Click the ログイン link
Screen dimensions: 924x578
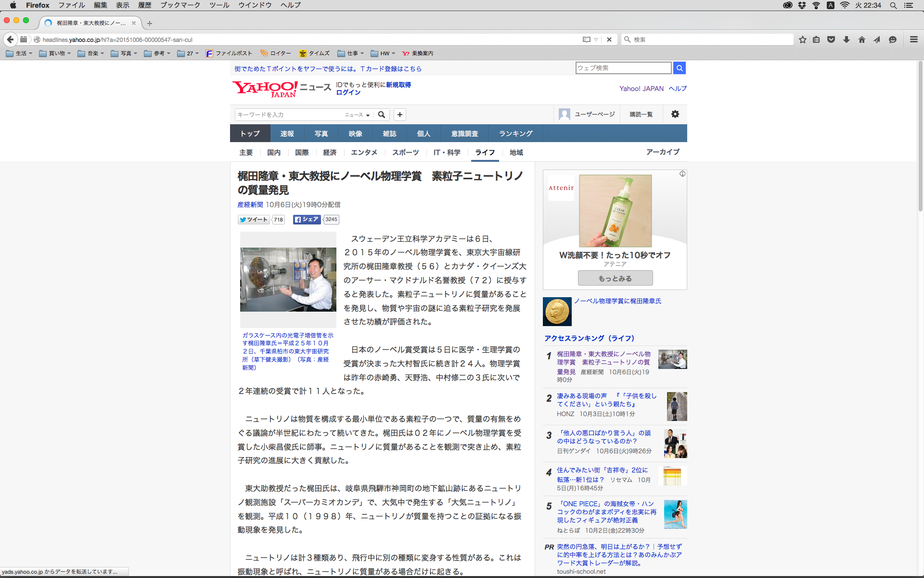(x=348, y=92)
